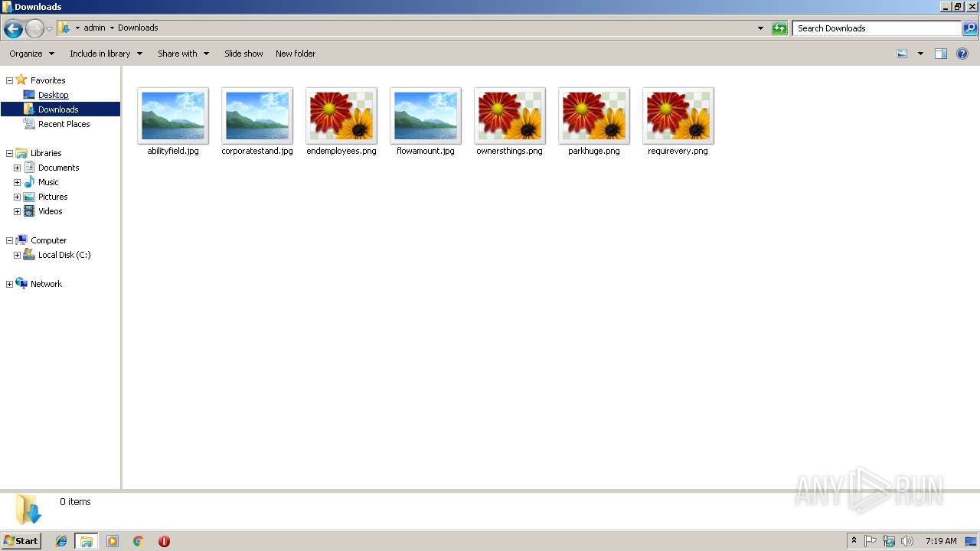Click the refresh button beside address bar
This screenshot has width=980, height=551.
779,28
